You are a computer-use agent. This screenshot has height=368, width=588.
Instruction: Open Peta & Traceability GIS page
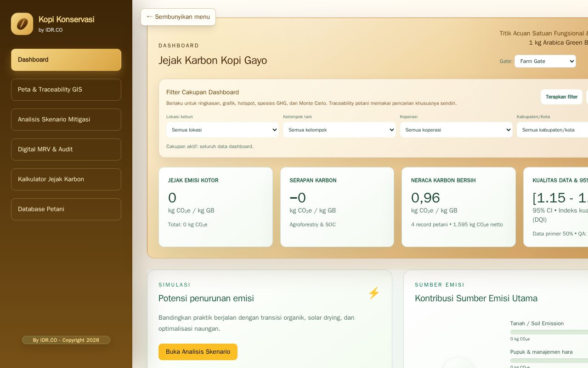tap(66, 90)
